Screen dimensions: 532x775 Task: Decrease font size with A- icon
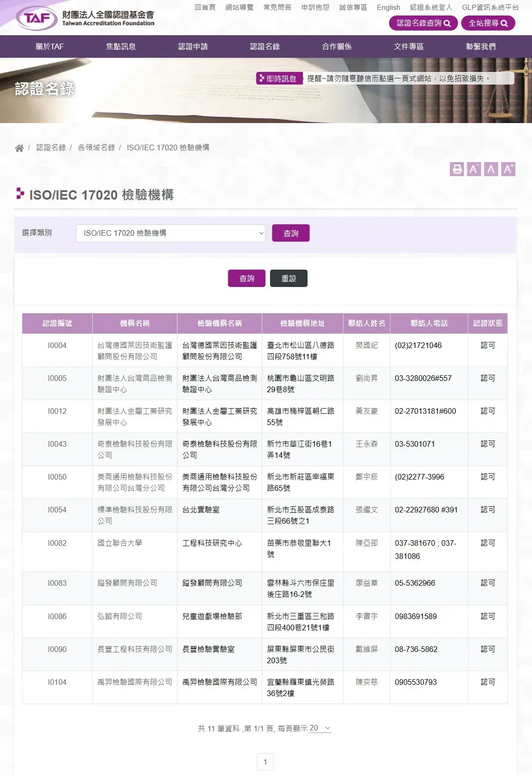click(x=474, y=169)
